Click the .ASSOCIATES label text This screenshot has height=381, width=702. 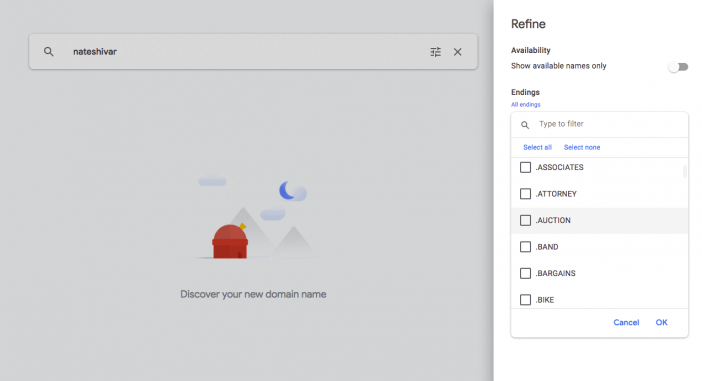560,167
